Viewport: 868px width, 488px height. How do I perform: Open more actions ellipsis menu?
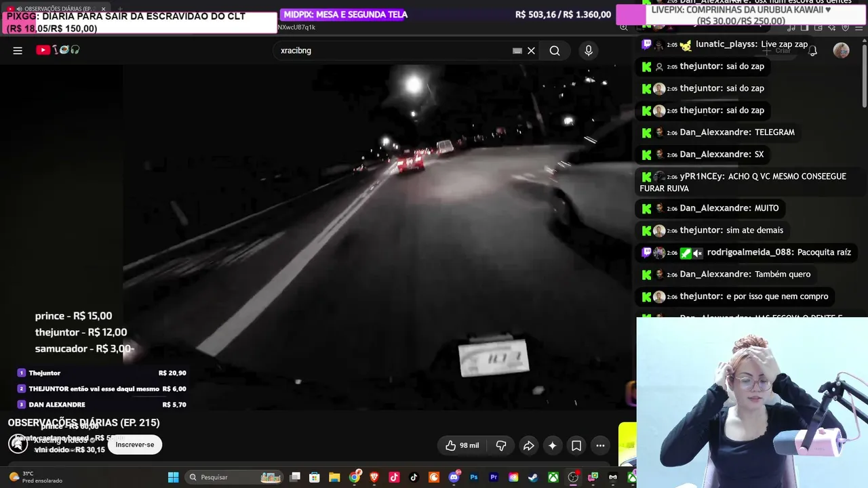point(600,445)
